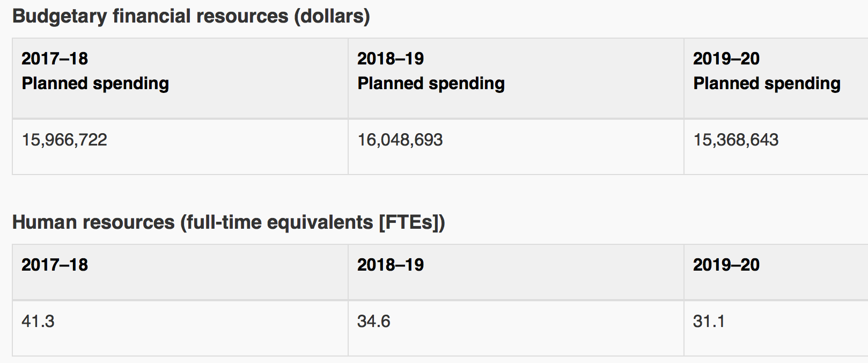The width and height of the screenshot is (868, 363).
Task: Click the Human resources heading text
Action: point(93,222)
